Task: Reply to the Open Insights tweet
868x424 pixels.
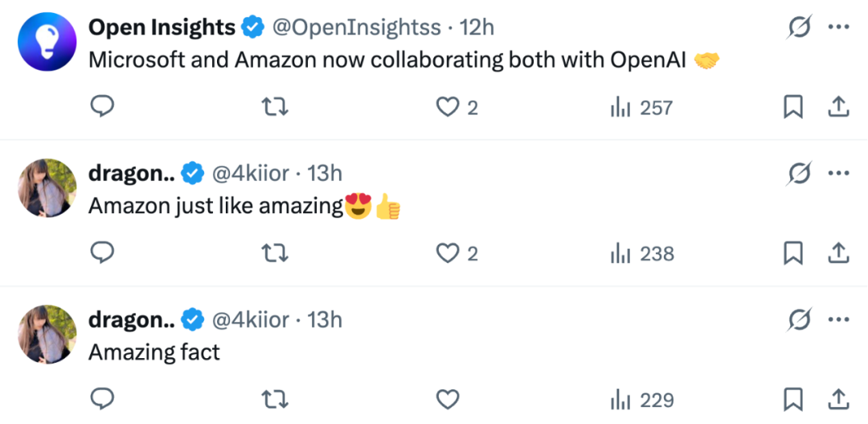Action: 101,107
